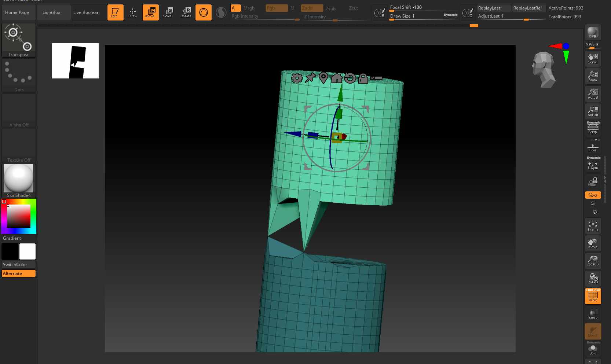Select the Scale transform tool
This screenshot has width=611, height=364.
pyautogui.click(x=168, y=12)
